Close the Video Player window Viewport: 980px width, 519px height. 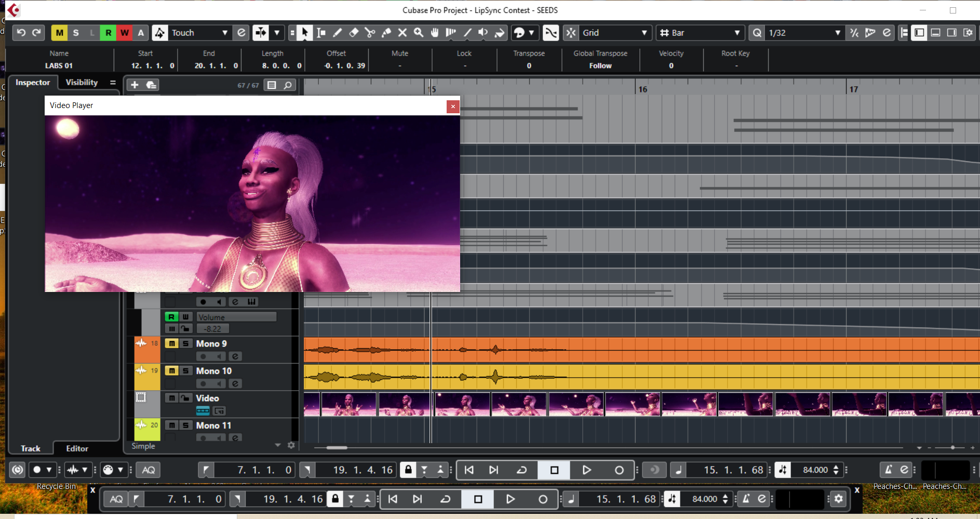click(x=453, y=107)
